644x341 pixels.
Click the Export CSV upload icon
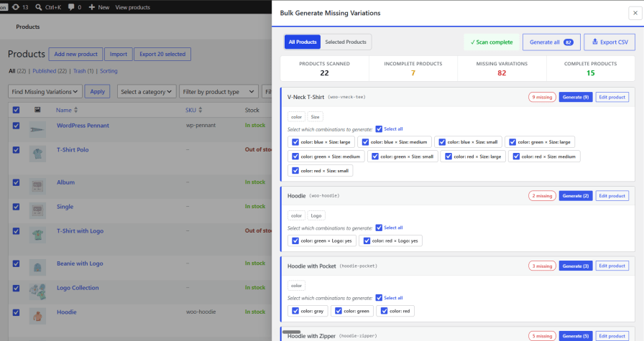tap(594, 42)
